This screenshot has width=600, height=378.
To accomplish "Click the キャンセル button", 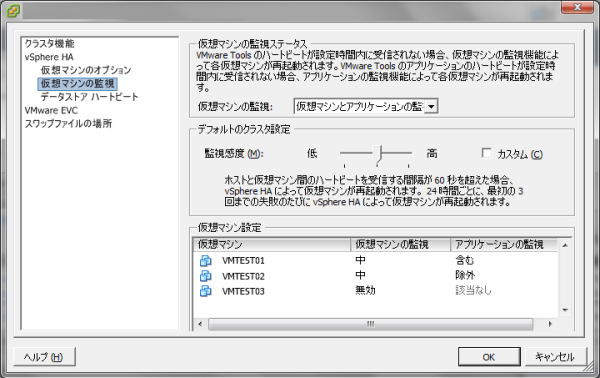I will click(555, 357).
